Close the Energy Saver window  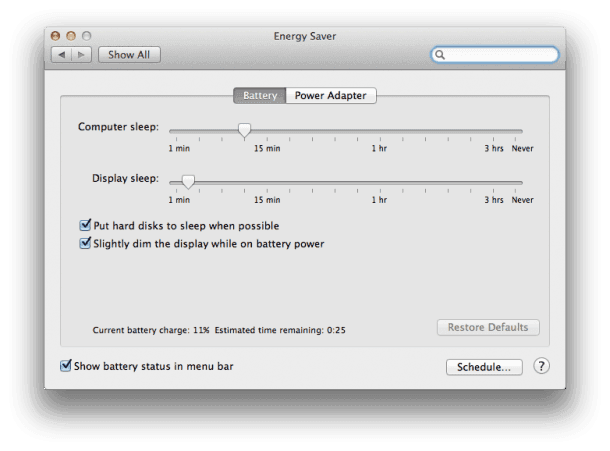tap(56, 36)
